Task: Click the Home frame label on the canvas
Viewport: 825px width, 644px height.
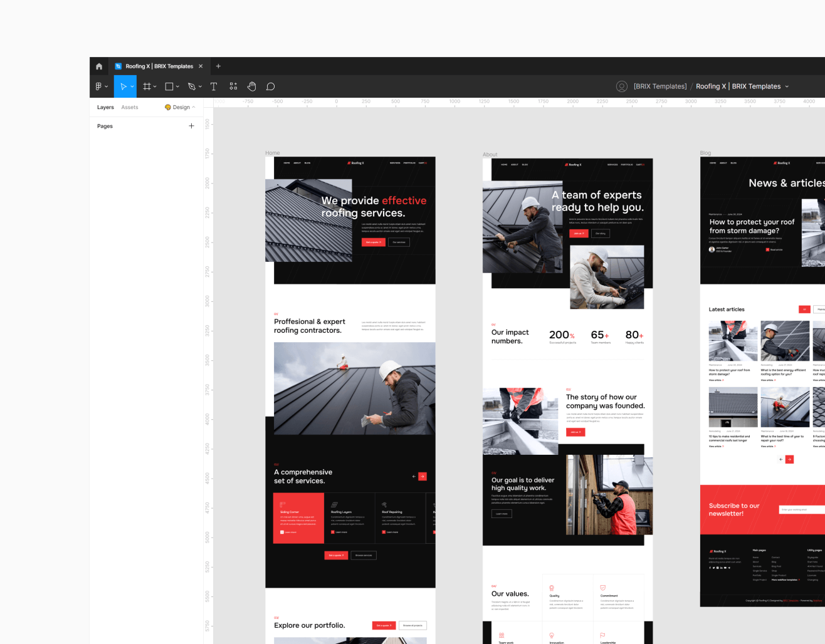Action: 272,152
